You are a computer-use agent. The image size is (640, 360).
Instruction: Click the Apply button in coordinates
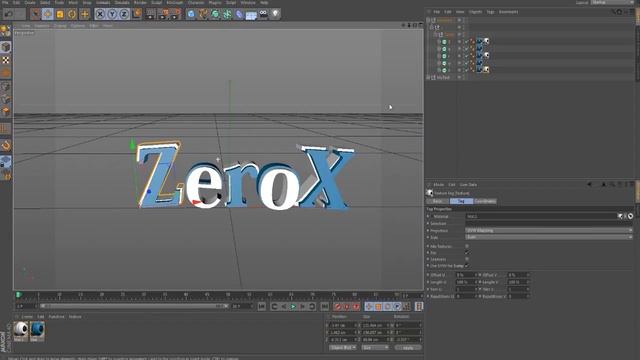[408, 348]
